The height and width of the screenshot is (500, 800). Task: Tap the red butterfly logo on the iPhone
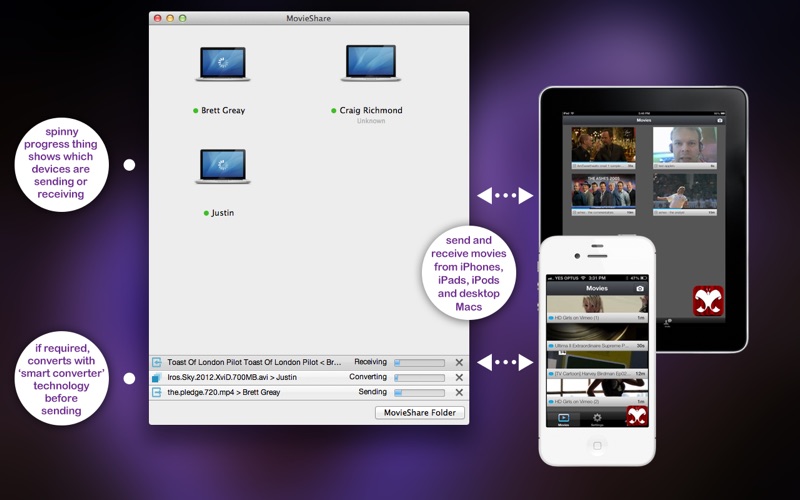[637, 416]
